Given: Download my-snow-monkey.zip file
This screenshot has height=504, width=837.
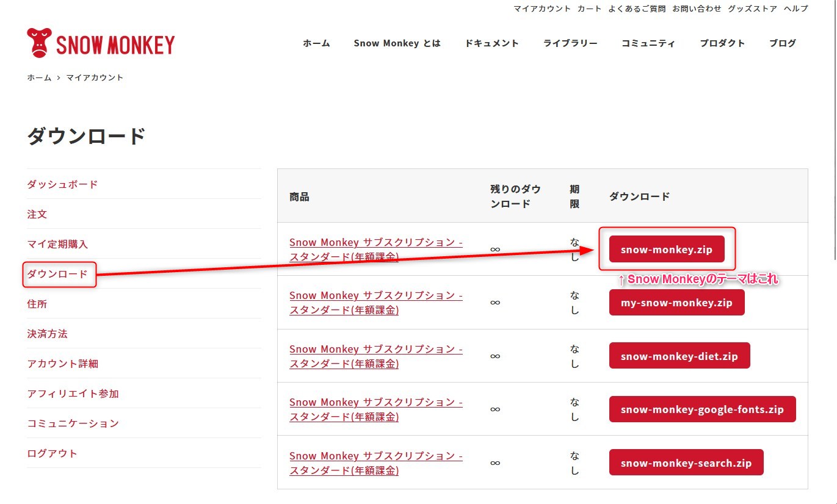Looking at the screenshot, I should pyautogui.click(x=676, y=303).
